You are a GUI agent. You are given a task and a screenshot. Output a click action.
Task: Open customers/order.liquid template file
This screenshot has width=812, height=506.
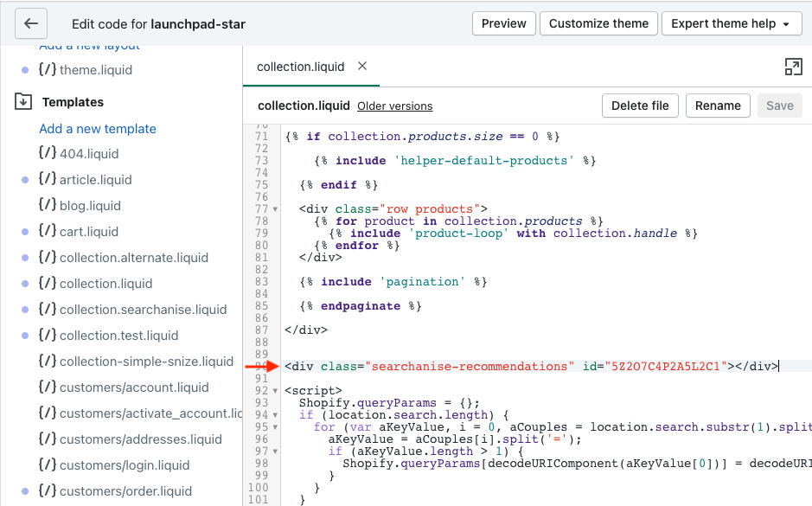coord(126,490)
